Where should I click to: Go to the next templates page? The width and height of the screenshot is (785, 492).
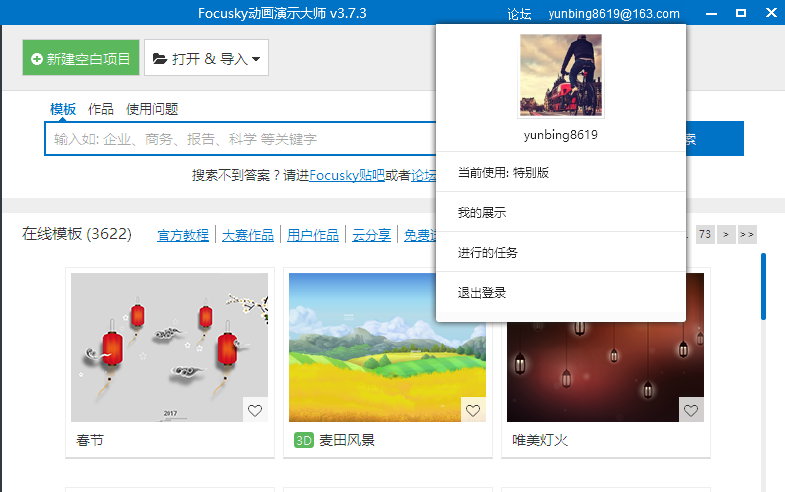point(726,234)
